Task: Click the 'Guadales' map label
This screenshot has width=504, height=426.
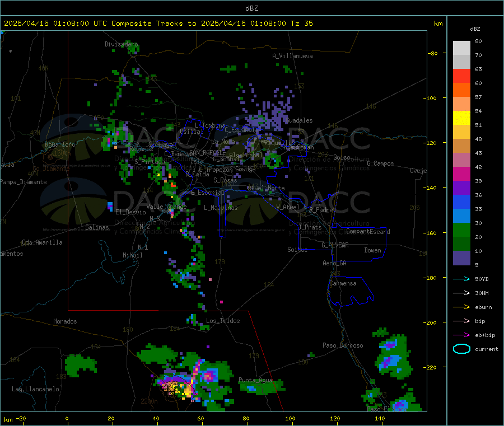Action: 299,120
